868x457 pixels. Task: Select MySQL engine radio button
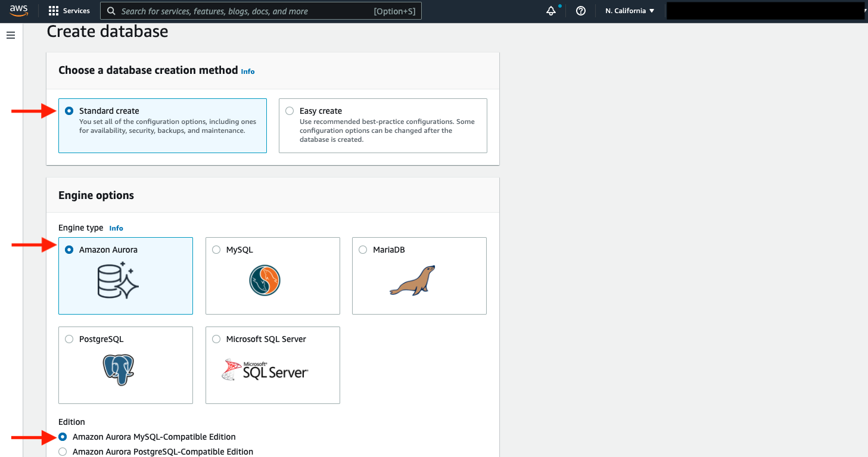point(216,250)
